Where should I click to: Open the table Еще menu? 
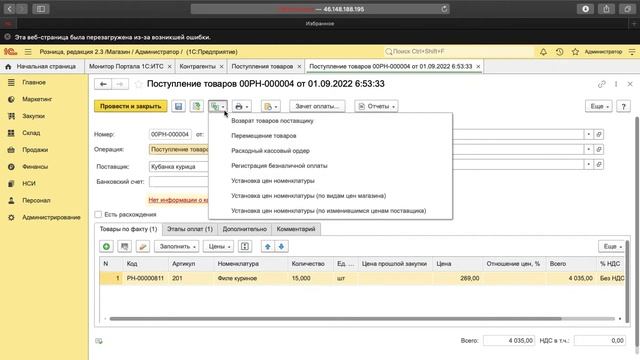(x=612, y=247)
